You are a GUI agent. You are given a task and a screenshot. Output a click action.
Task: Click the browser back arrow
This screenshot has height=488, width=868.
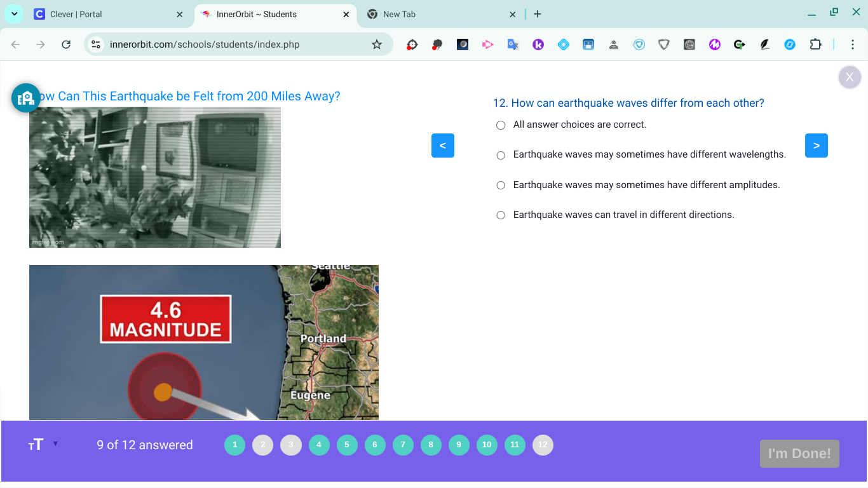[15, 44]
